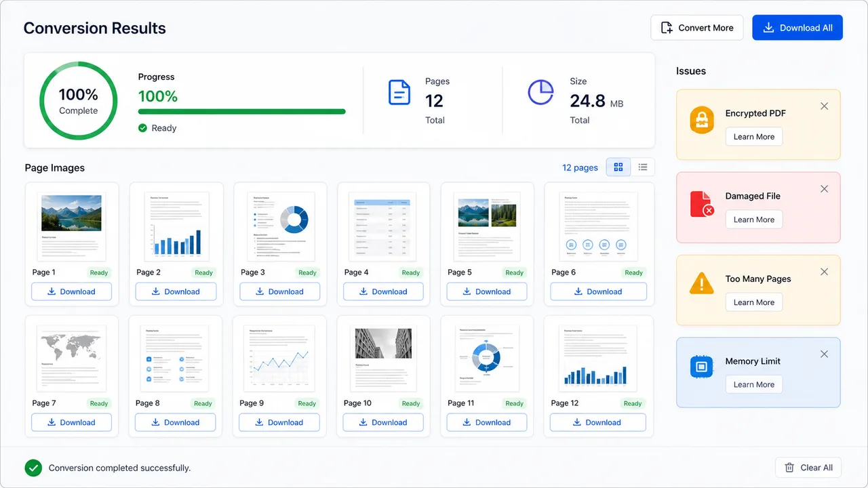The width and height of the screenshot is (868, 488).
Task: Click the Damaged File icon
Action: [x=702, y=203]
